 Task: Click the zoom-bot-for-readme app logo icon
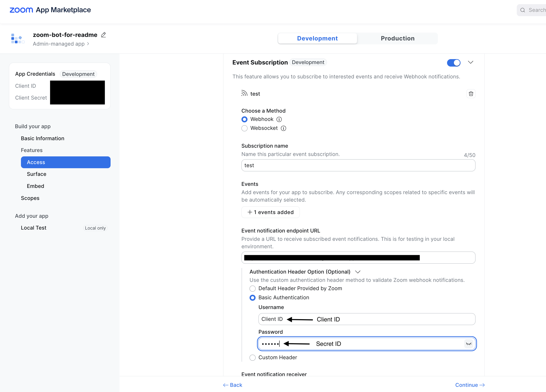[18, 39]
